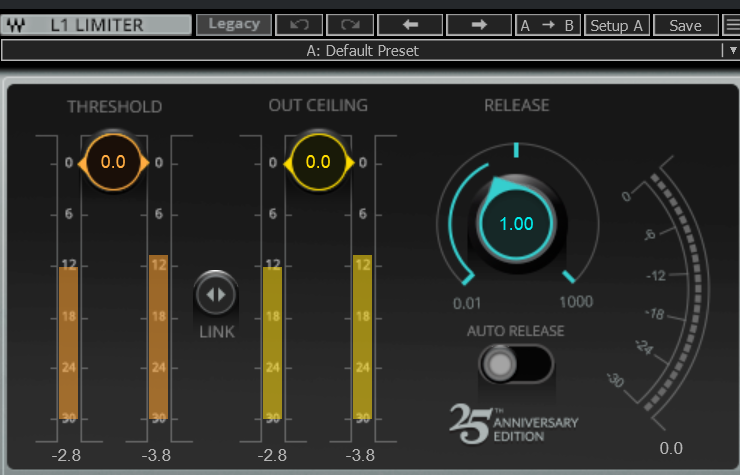Click the A: Default Preset name field
Viewport: 740px width, 475px height.
362,51
